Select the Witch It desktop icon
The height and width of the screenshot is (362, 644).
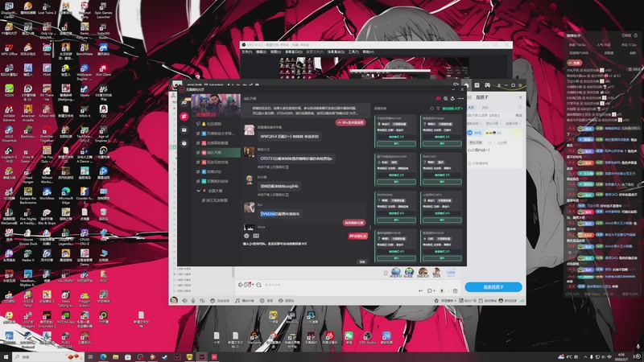(x=85, y=112)
